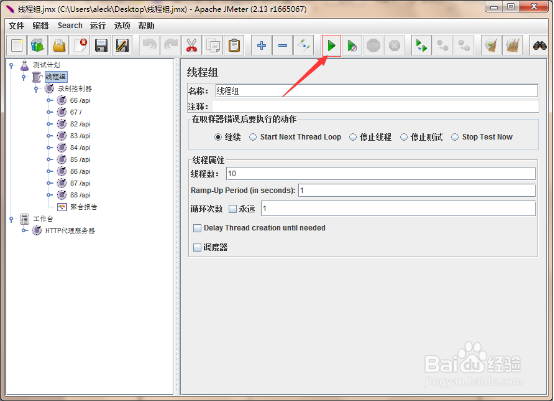Expand the 66 /api tree node handle

tap(50, 100)
